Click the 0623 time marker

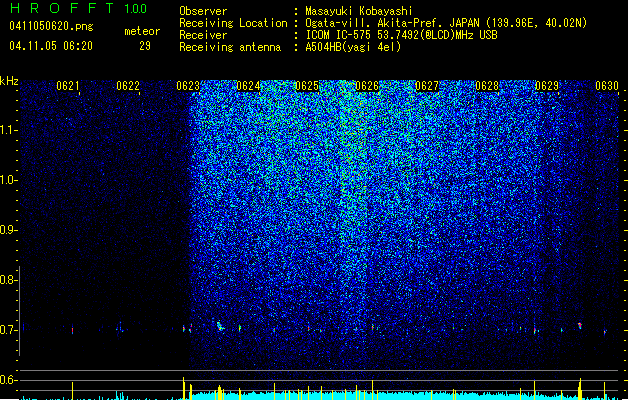[188, 86]
